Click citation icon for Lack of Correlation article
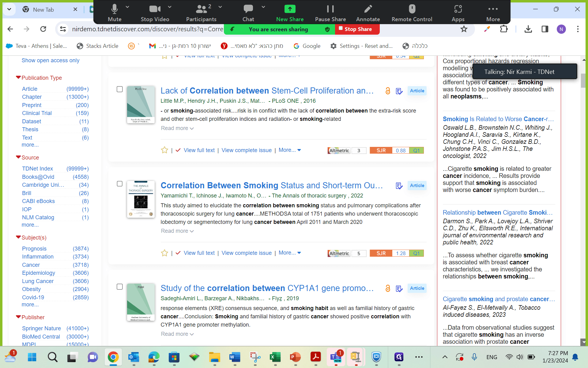This screenshot has height=368, width=588. 399,91
